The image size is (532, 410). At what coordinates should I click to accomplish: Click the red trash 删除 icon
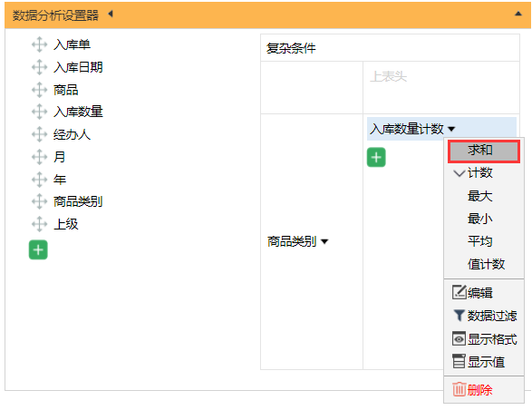click(x=459, y=389)
